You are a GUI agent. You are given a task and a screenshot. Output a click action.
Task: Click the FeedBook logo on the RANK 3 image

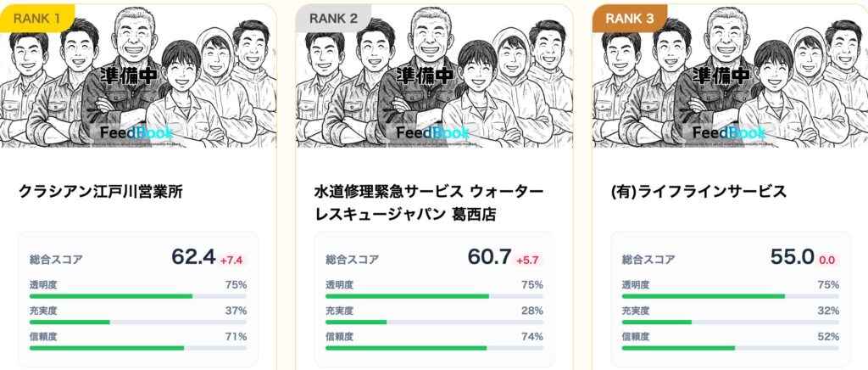729,133
